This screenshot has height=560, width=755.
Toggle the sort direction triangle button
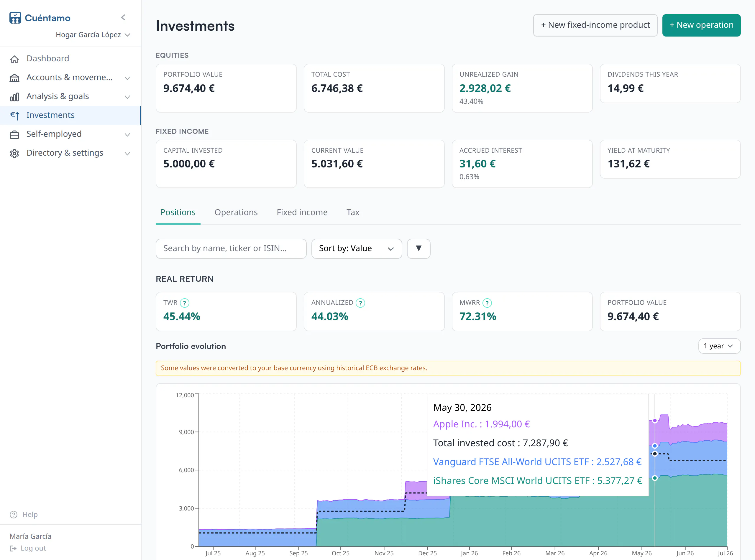pos(418,248)
